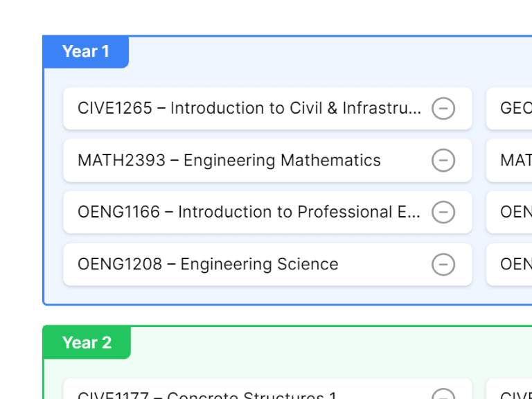Open CIVE1177 Concrete Structures 1 course
Image resolution: width=532 pixels, height=399 pixels.
point(207,395)
